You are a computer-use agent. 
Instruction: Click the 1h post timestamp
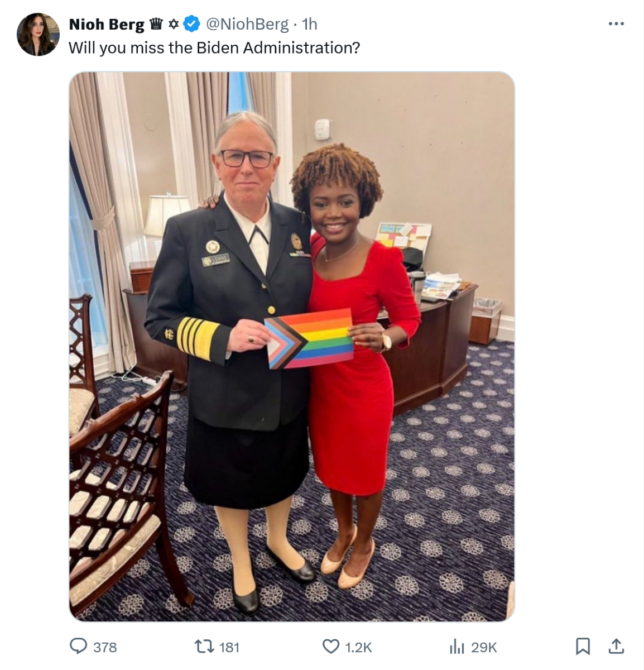coord(310,24)
